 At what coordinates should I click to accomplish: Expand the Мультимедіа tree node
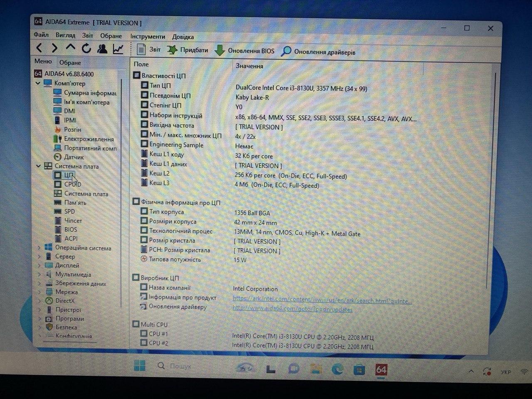(x=39, y=274)
